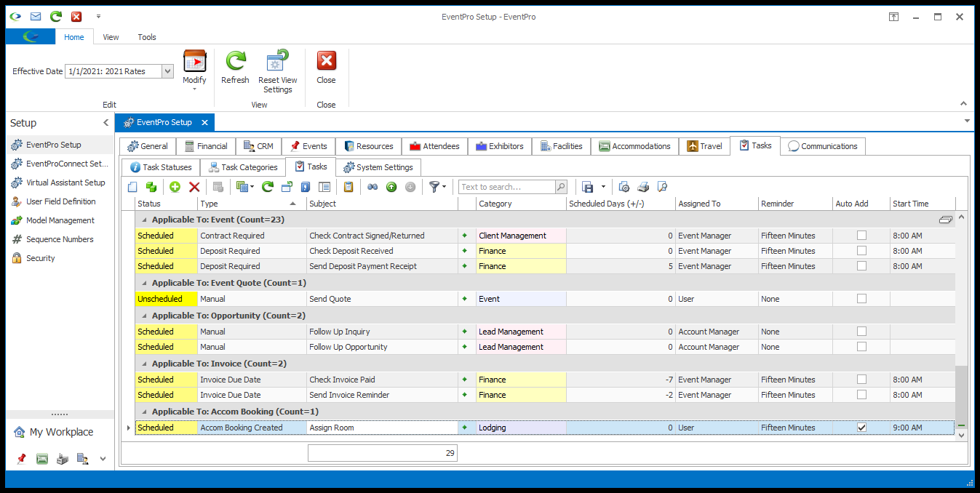The height and width of the screenshot is (493, 980).
Task: Tick Auto Add for Send Deposit Payment Receipt
Action: tap(861, 266)
